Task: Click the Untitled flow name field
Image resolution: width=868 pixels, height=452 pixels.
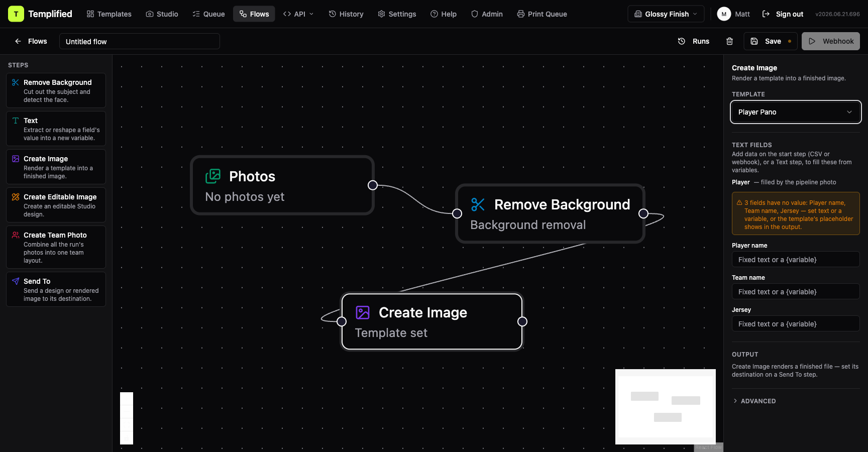Action: coord(140,41)
